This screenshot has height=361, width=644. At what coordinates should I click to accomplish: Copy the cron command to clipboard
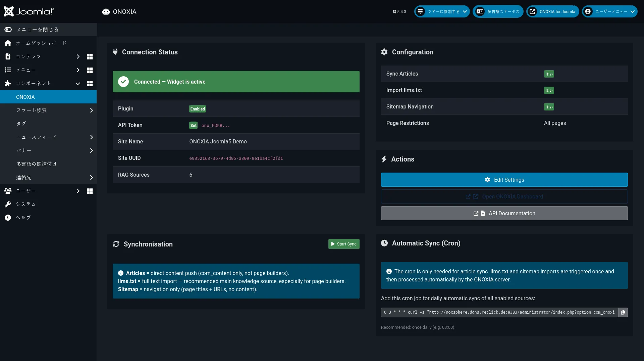[x=623, y=312]
